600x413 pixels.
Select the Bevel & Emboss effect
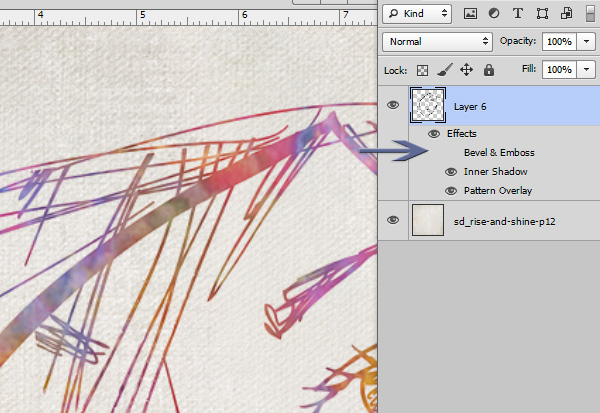coord(499,153)
